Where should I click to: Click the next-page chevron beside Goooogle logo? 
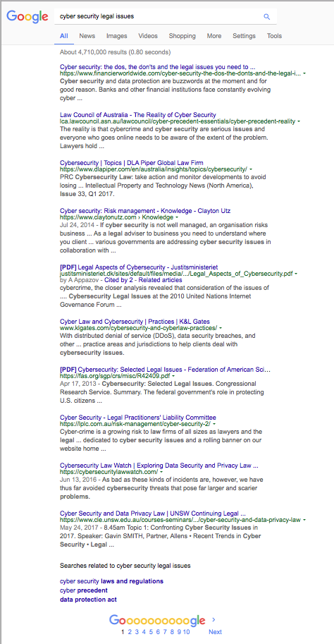[x=214, y=619]
